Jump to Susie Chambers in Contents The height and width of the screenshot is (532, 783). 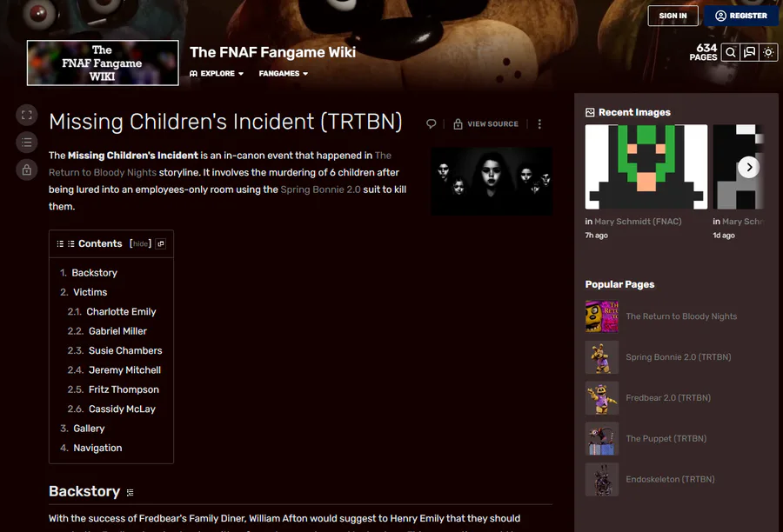[x=125, y=350]
